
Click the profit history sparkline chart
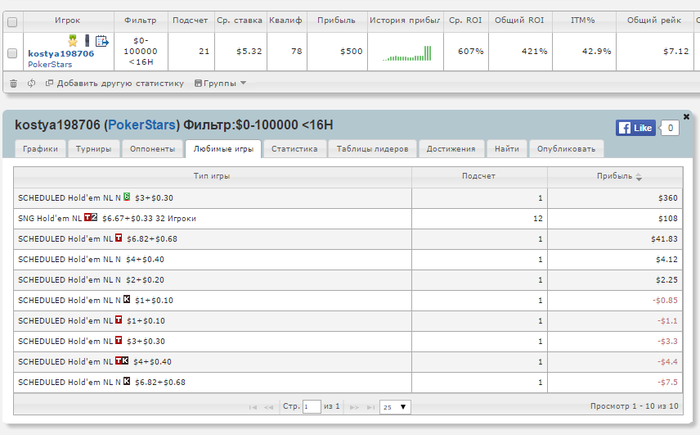click(407, 53)
